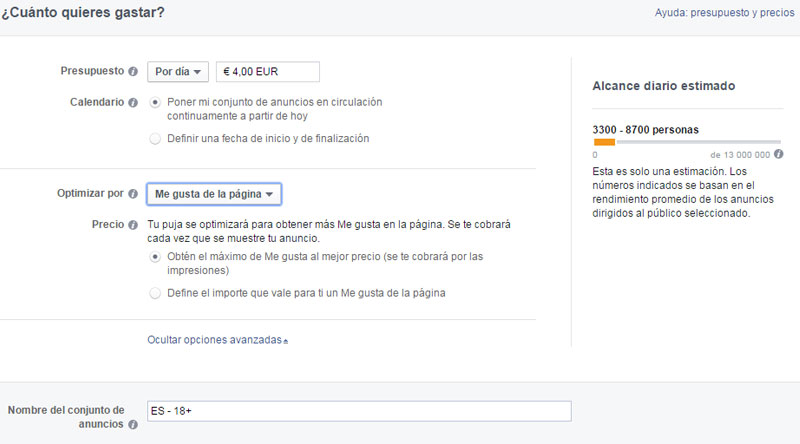Screen dimensions: 800x444
Task: Click the info icon next to Optimizar por
Action: coord(133,194)
